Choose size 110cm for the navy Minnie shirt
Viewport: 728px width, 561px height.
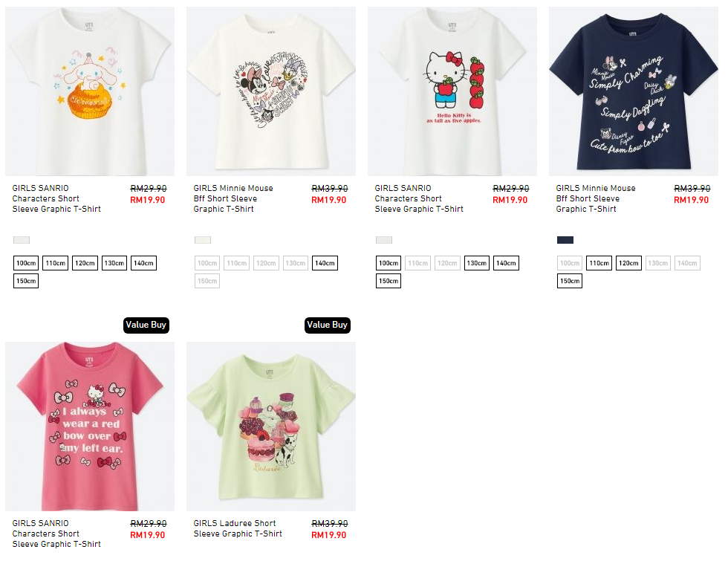(x=599, y=263)
